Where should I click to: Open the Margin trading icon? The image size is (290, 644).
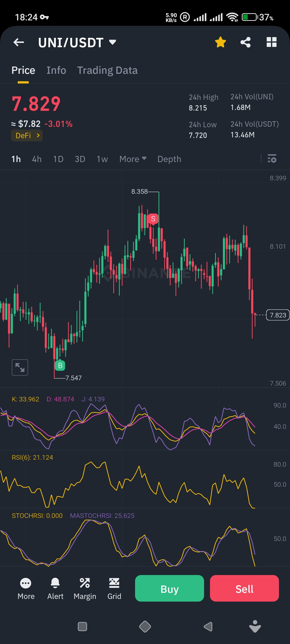point(85,589)
